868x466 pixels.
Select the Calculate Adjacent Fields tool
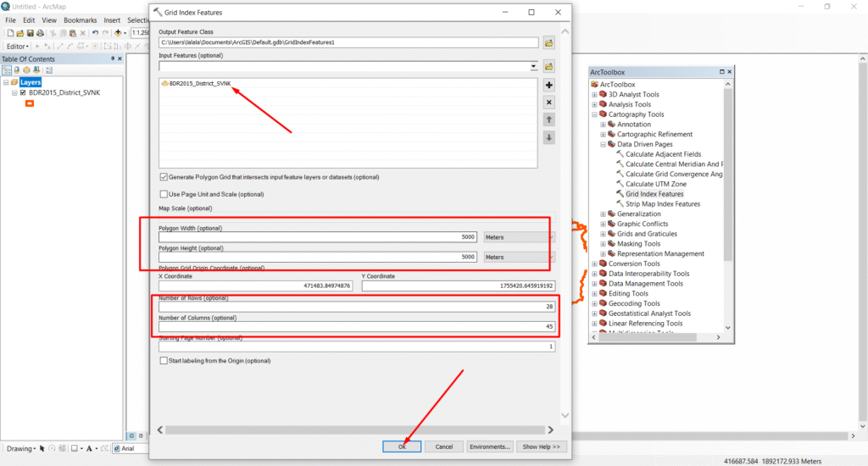(663, 154)
